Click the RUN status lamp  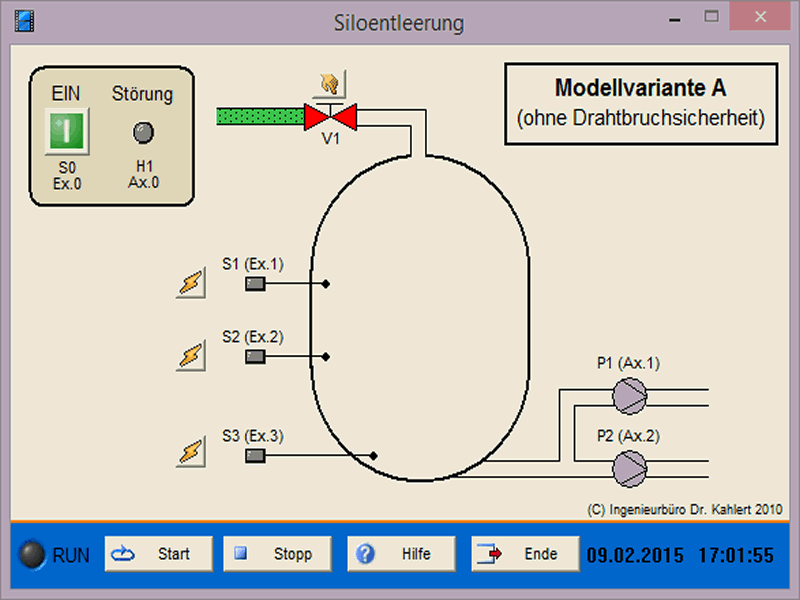(33, 555)
